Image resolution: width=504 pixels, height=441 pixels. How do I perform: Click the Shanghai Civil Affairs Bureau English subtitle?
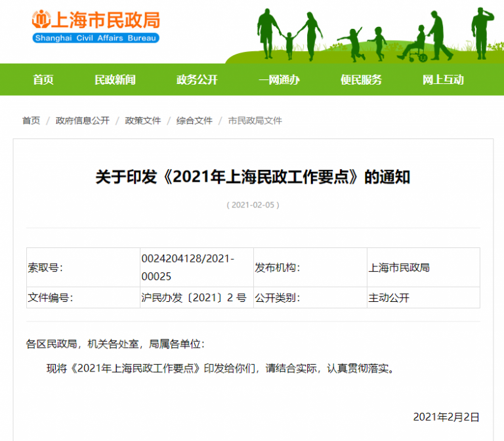[95, 38]
